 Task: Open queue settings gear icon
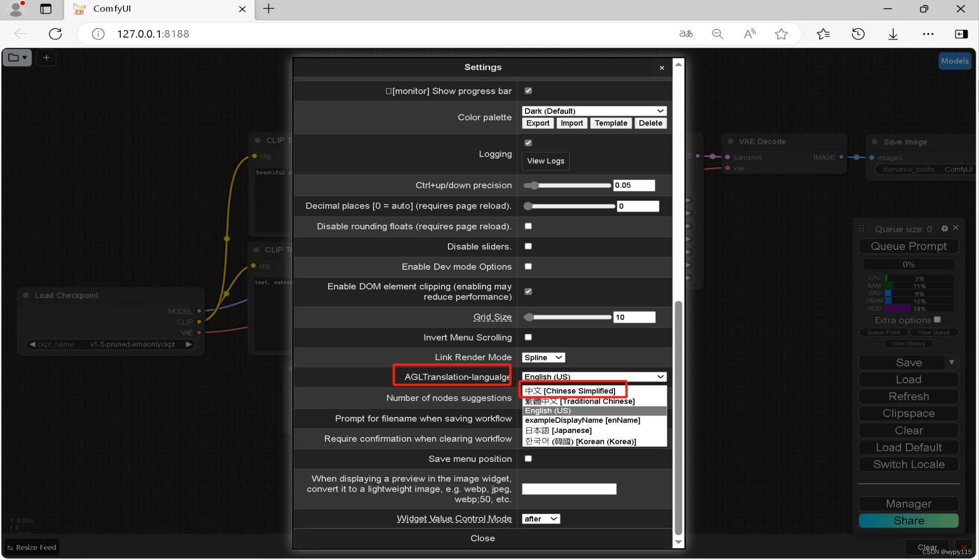tap(944, 228)
